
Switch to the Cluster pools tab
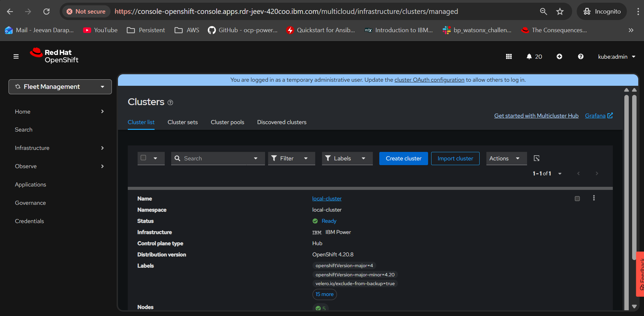point(227,122)
